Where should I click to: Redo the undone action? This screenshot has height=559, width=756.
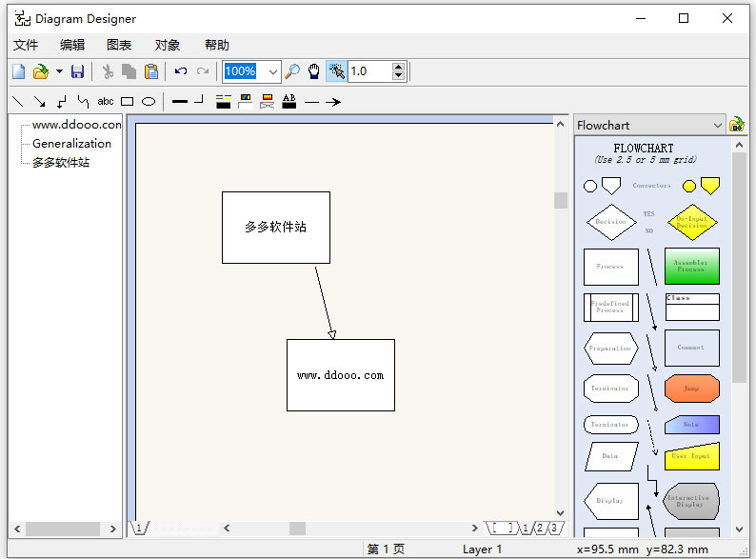coord(203,71)
